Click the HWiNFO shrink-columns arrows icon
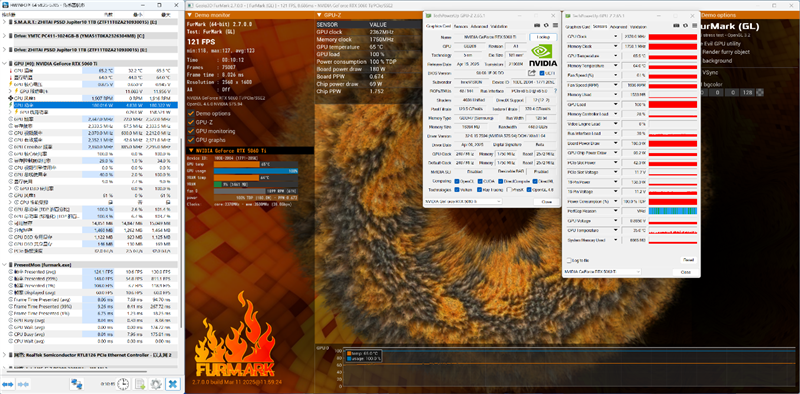 (24, 383)
